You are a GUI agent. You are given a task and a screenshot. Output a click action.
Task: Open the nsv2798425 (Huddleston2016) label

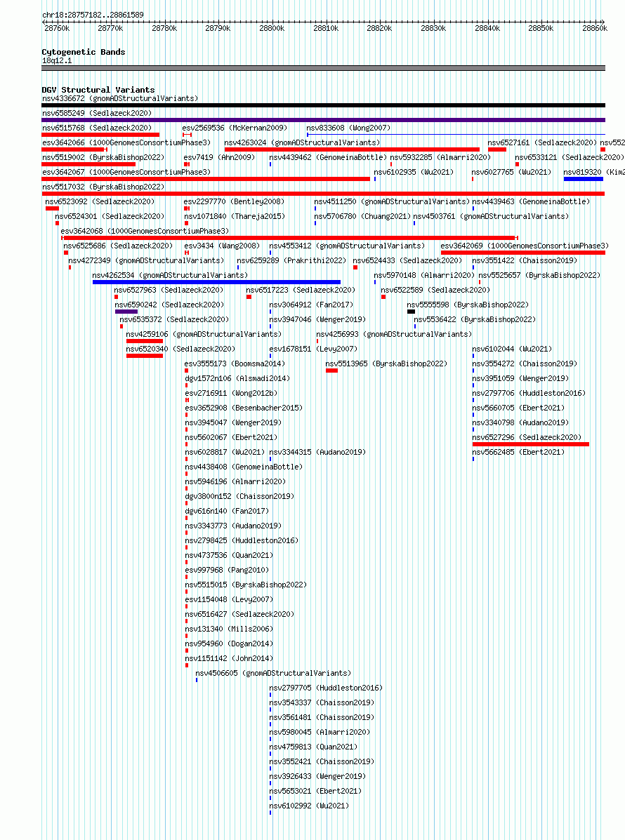242,540
